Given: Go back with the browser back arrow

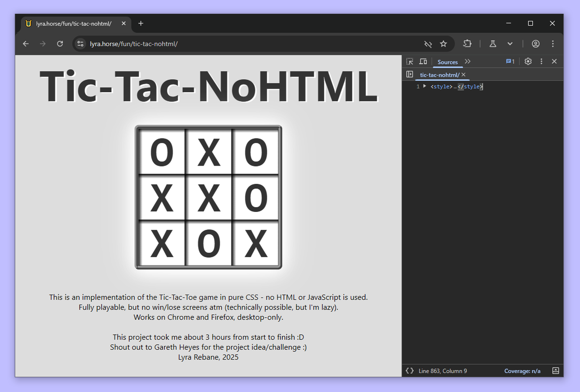Looking at the screenshot, I should pyautogui.click(x=26, y=44).
